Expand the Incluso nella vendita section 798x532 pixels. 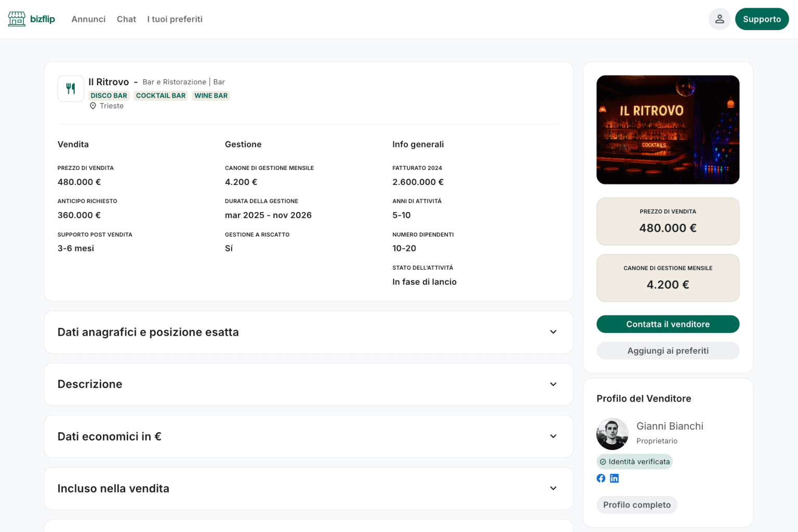pyautogui.click(x=553, y=488)
